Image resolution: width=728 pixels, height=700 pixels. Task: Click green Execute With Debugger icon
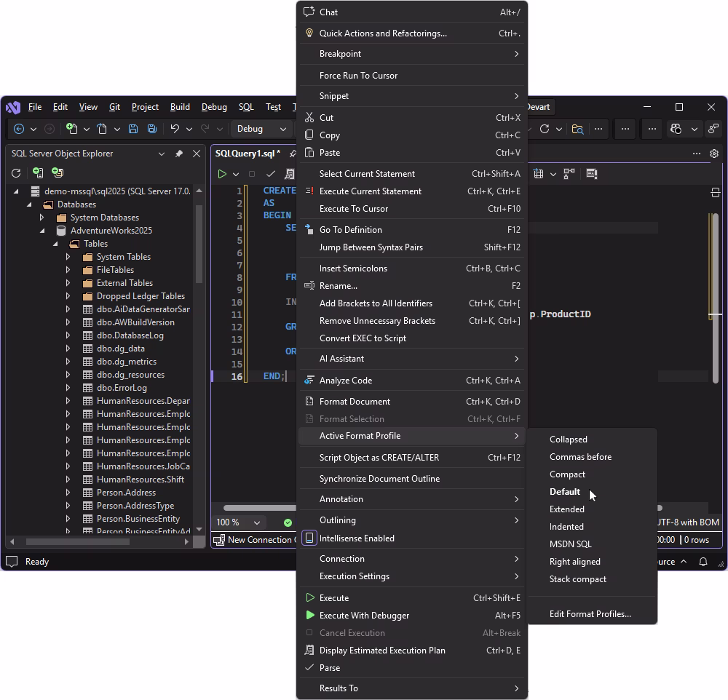click(x=309, y=615)
